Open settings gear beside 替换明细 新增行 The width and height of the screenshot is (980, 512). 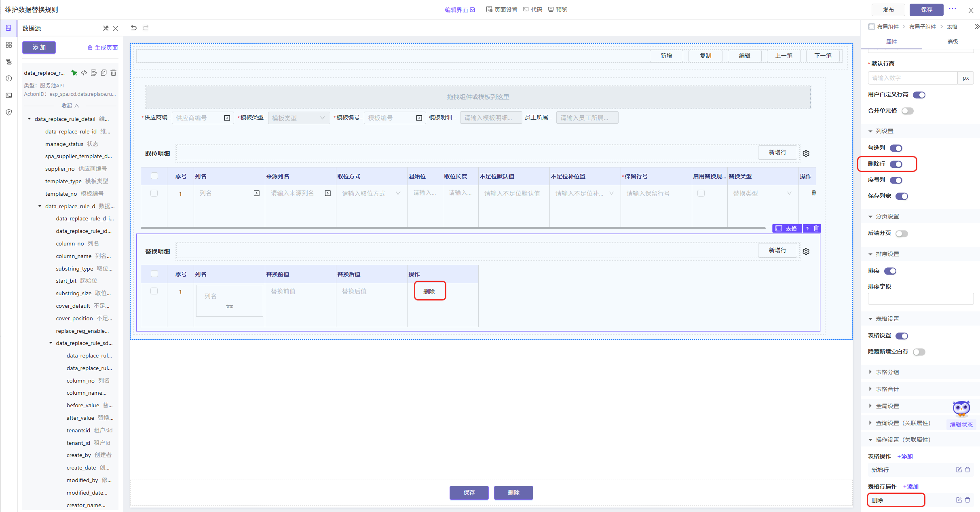806,251
